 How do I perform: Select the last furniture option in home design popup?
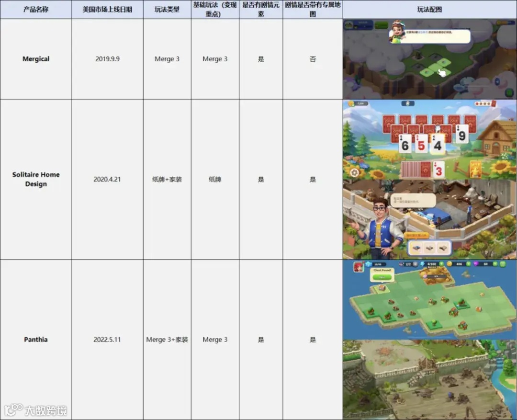coord(443,248)
